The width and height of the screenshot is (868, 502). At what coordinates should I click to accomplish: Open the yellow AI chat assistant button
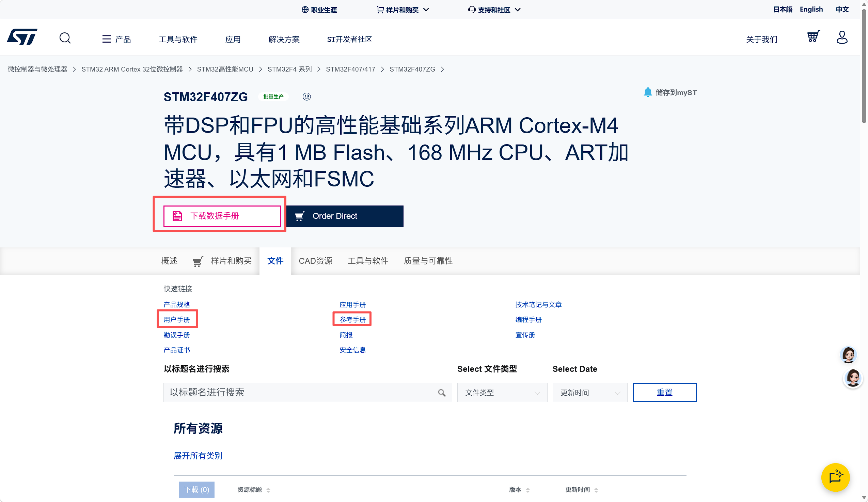(x=835, y=477)
